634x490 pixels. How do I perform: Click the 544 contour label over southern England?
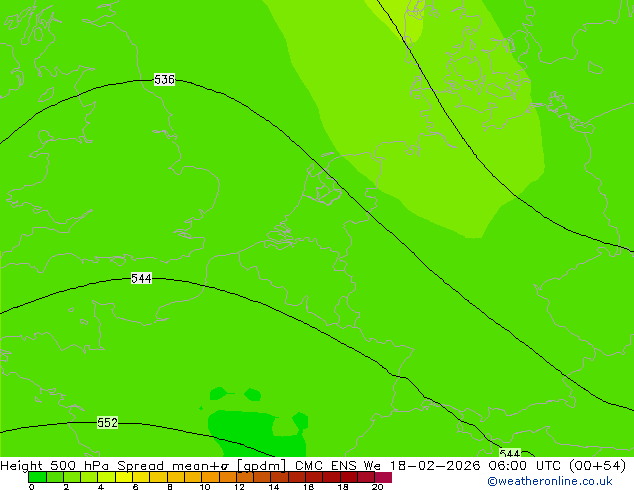point(141,278)
